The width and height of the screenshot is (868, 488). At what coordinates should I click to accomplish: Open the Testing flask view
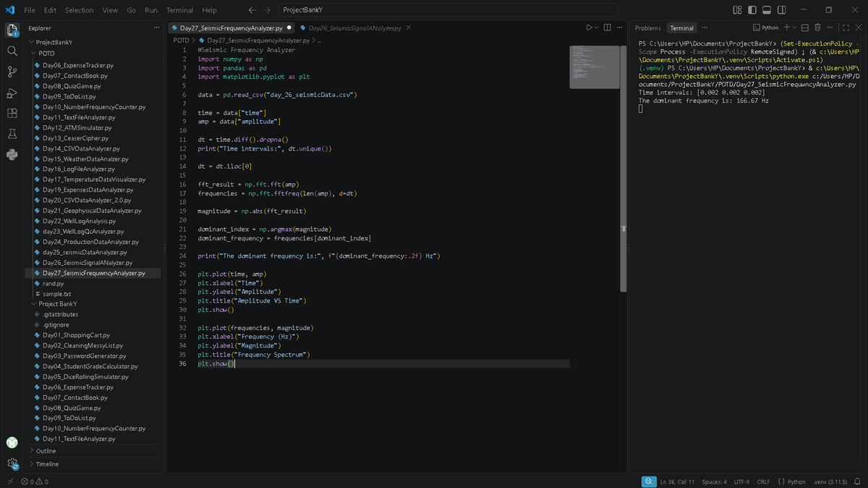coord(12,134)
